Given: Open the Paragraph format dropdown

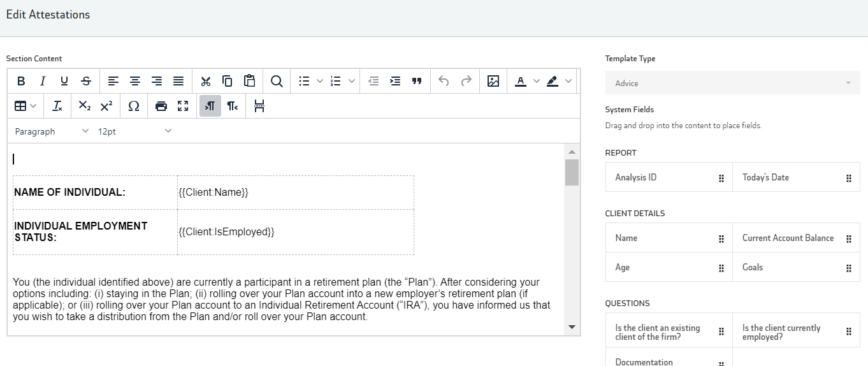Looking at the screenshot, I should tap(52, 131).
